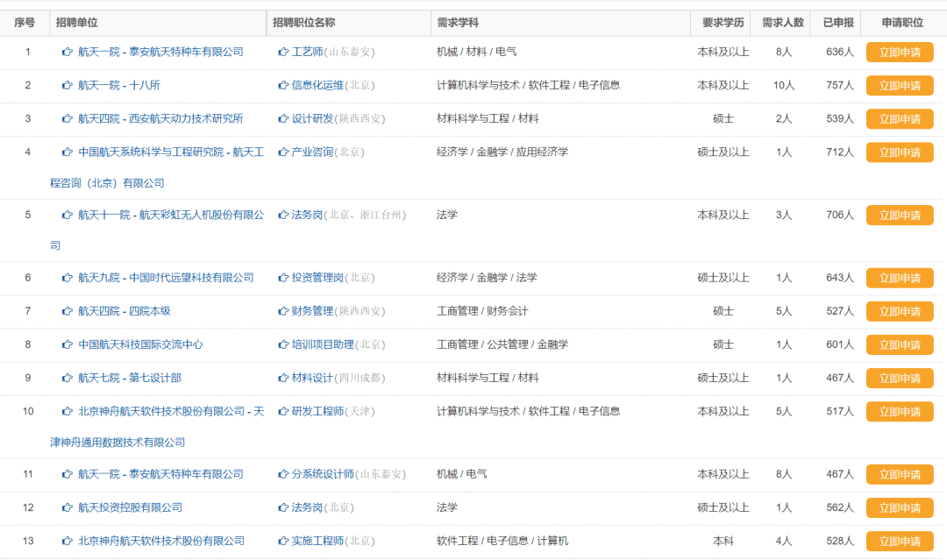Like the 财务管理 position icon
The height and width of the screenshot is (560, 947).
pyautogui.click(x=282, y=310)
